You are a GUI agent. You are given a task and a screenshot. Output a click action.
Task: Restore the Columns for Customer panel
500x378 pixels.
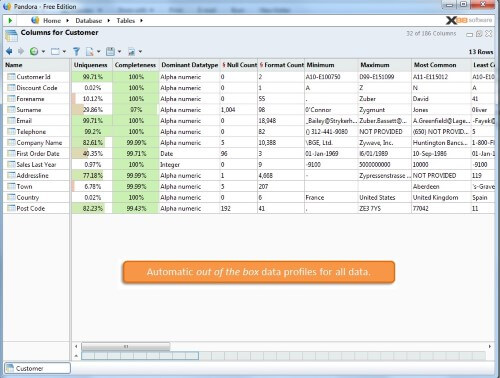[479, 34]
